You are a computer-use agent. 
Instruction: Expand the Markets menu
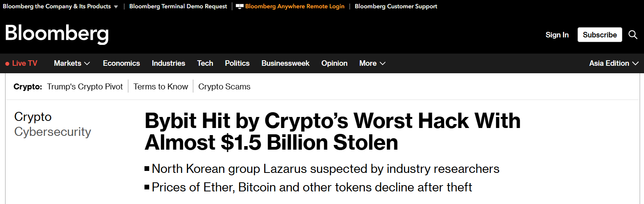pos(72,63)
